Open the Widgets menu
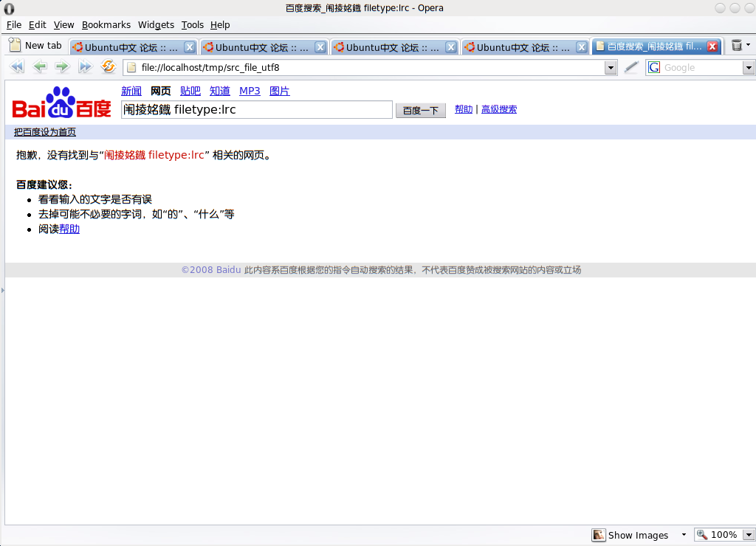Viewport: 756px width, 546px height. (156, 24)
